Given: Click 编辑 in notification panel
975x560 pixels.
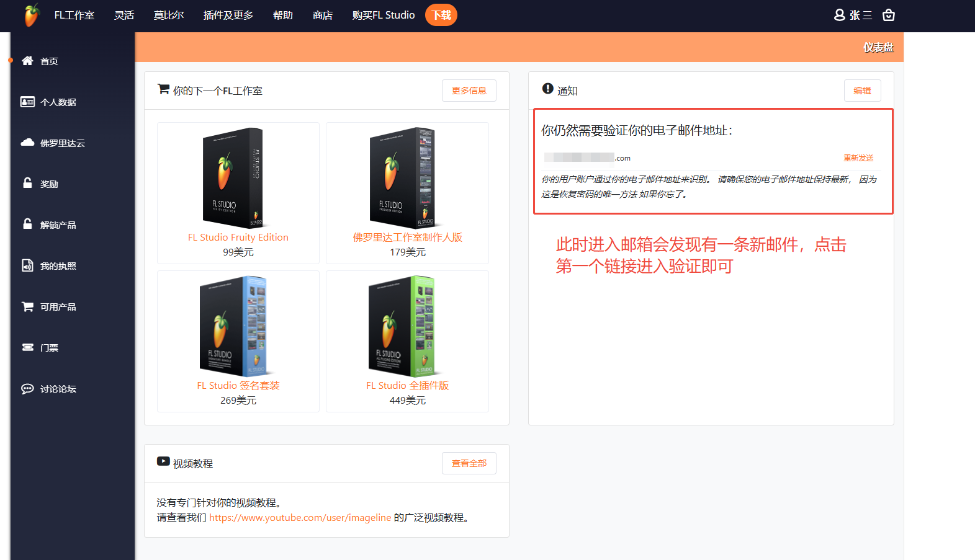Looking at the screenshot, I should (x=862, y=91).
